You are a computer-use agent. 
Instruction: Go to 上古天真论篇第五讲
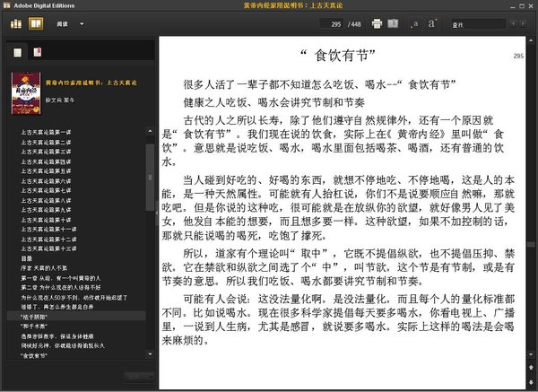[x=46, y=171]
